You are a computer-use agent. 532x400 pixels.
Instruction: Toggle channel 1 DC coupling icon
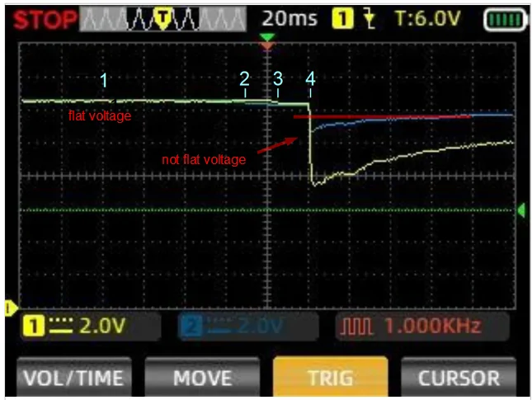click(x=61, y=325)
